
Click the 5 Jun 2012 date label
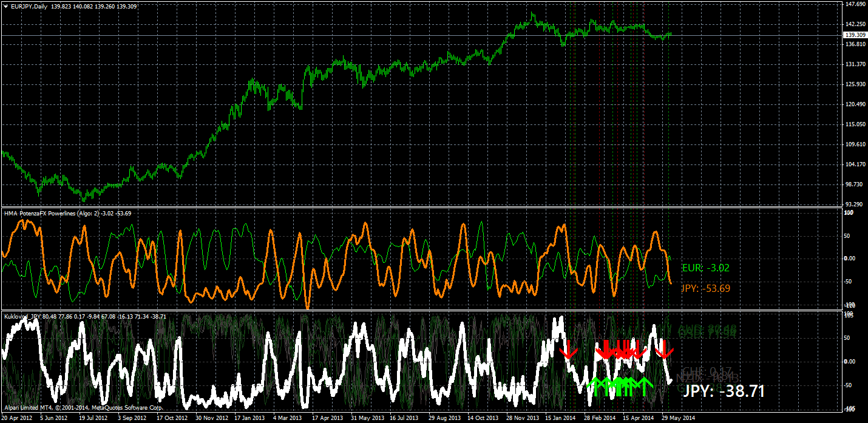53,418
